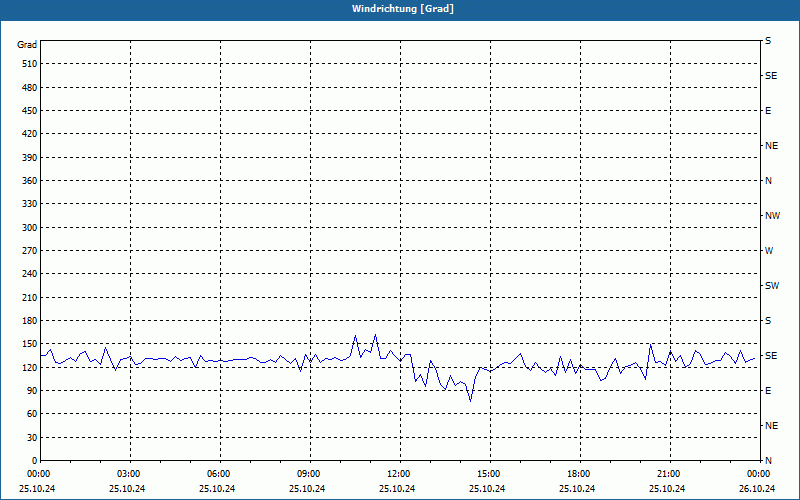
Task: Click the 0 value on the Grad axis
Action: pyautogui.click(x=35, y=460)
